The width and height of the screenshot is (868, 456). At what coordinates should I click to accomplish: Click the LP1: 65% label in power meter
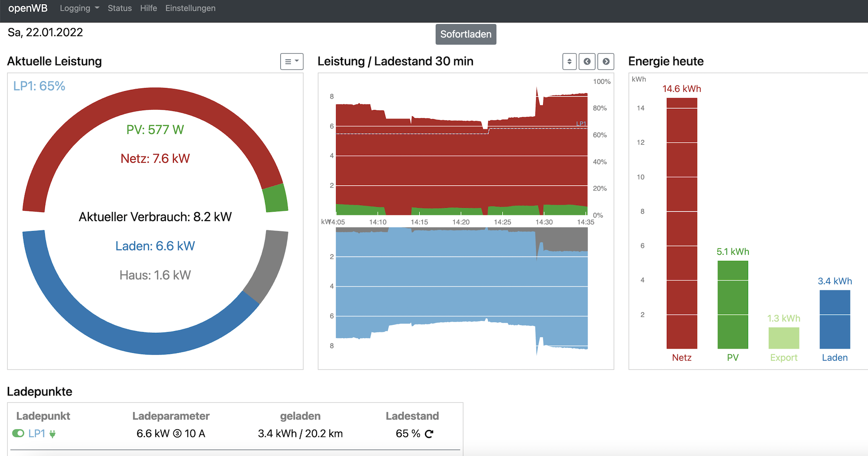tap(39, 86)
